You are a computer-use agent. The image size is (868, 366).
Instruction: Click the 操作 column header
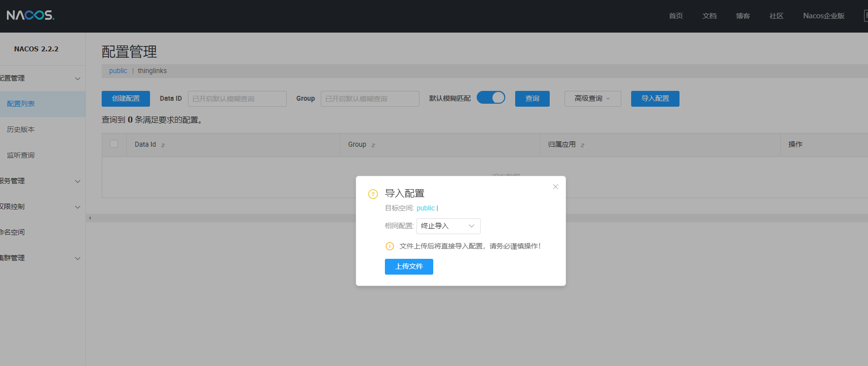pos(795,145)
